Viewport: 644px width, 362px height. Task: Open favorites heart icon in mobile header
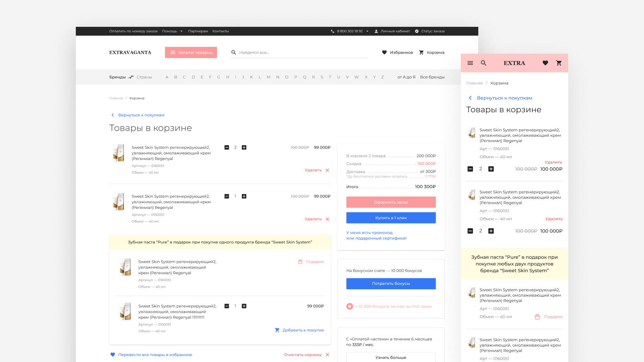pos(545,63)
